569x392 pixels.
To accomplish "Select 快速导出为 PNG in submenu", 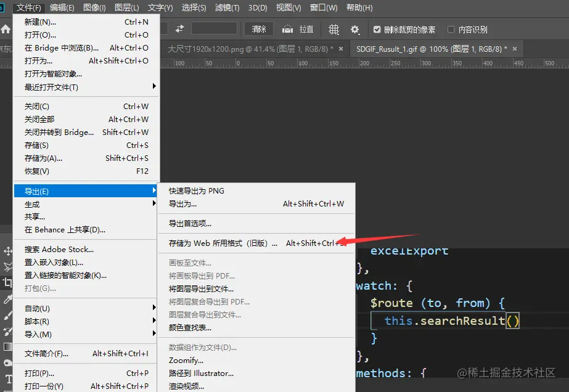I will point(256,191).
